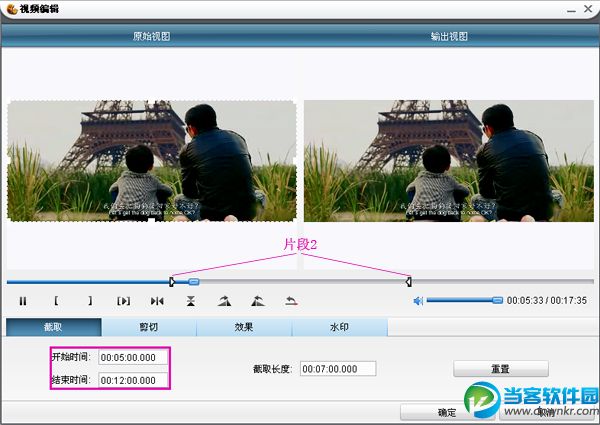This screenshot has width=600, height=425.
Task: Click the undo arrow icon
Action: click(292, 301)
